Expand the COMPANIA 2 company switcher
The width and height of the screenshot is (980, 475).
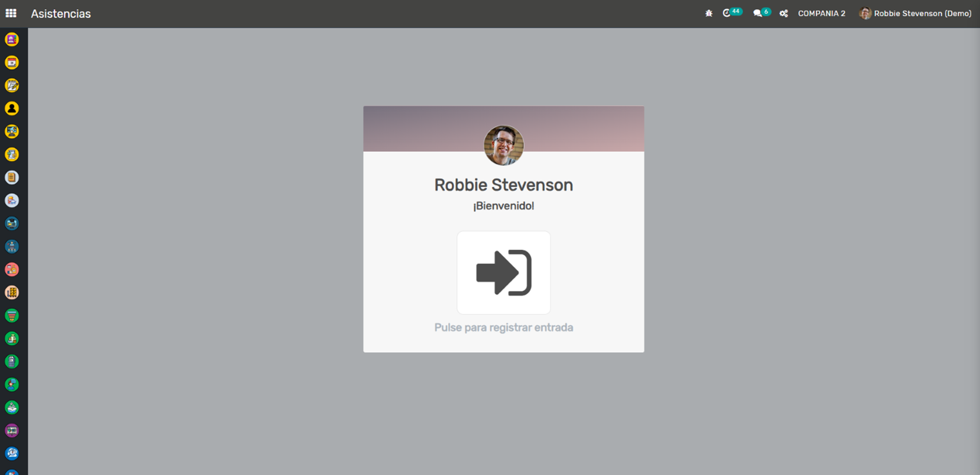tap(821, 14)
